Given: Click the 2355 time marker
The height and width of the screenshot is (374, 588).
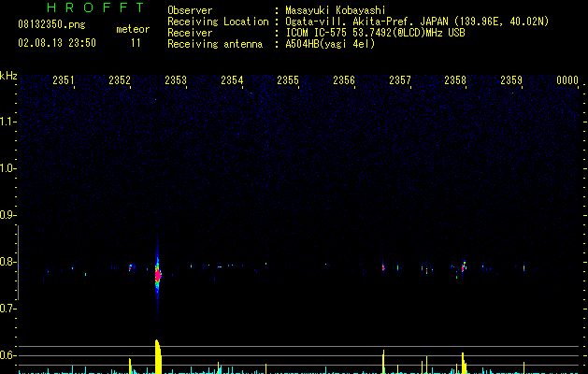Looking at the screenshot, I should (288, 79).
